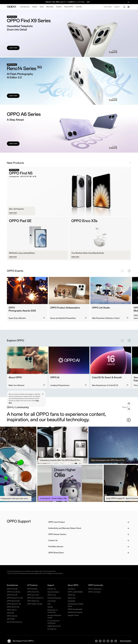Learn more about OPPO Enco X3s
138x644 pixels.
coord(75,257)
